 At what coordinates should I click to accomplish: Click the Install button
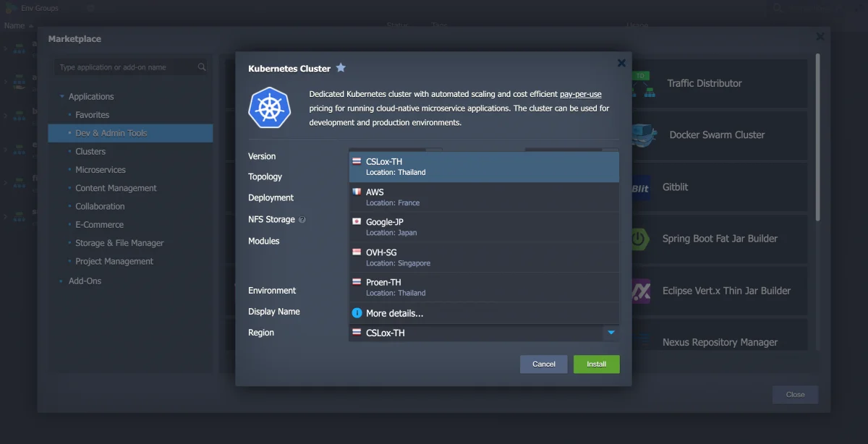tap(597, 364)
